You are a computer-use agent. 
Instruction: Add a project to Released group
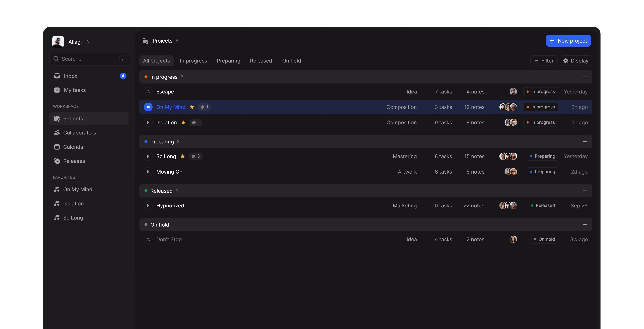coord(585,191)
